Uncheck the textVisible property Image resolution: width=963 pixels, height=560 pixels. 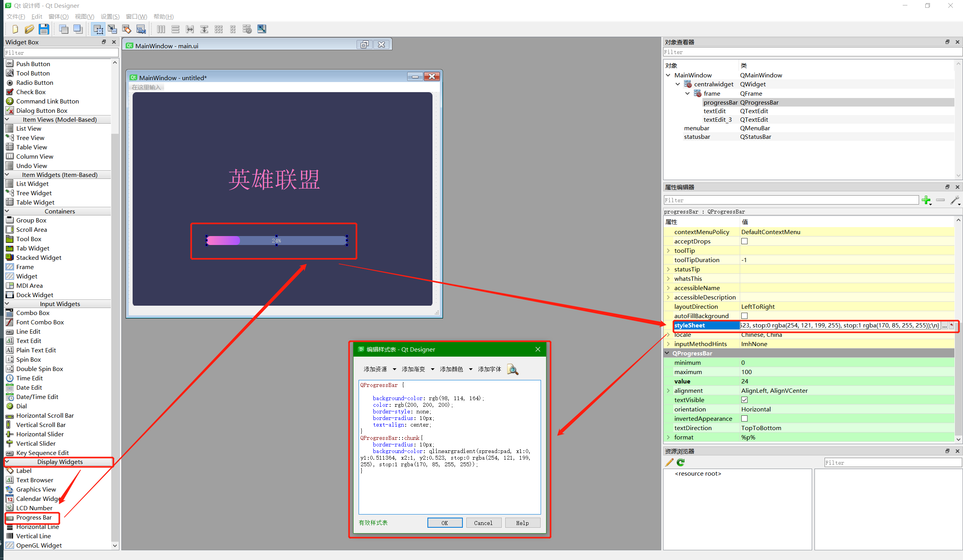click(744, 400)
